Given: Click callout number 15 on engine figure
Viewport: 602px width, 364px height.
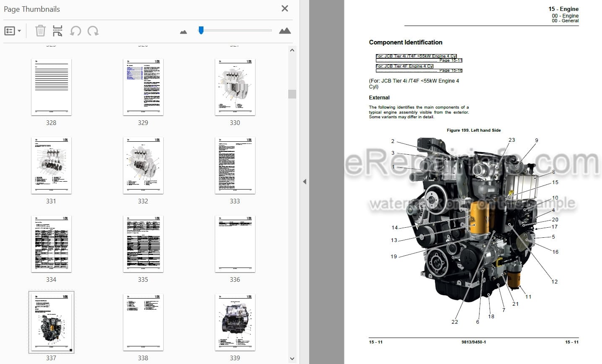Looking at the screenshot, I should (555, 182).
